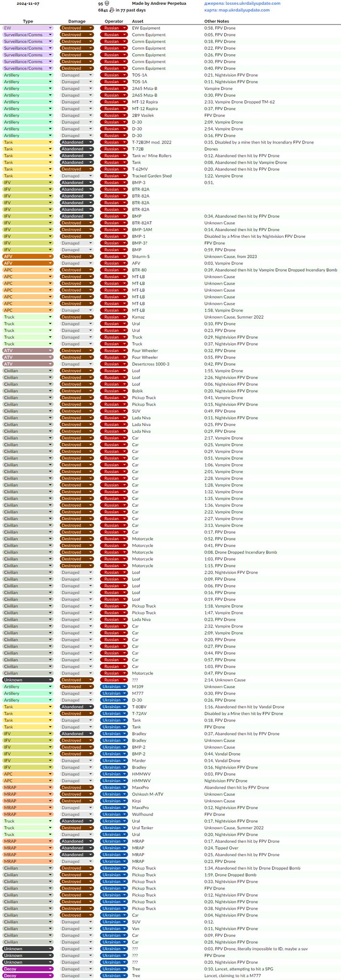Open Artillery type dropdown in M777 row
341x980 pixels.
click(x=28, y=693)
